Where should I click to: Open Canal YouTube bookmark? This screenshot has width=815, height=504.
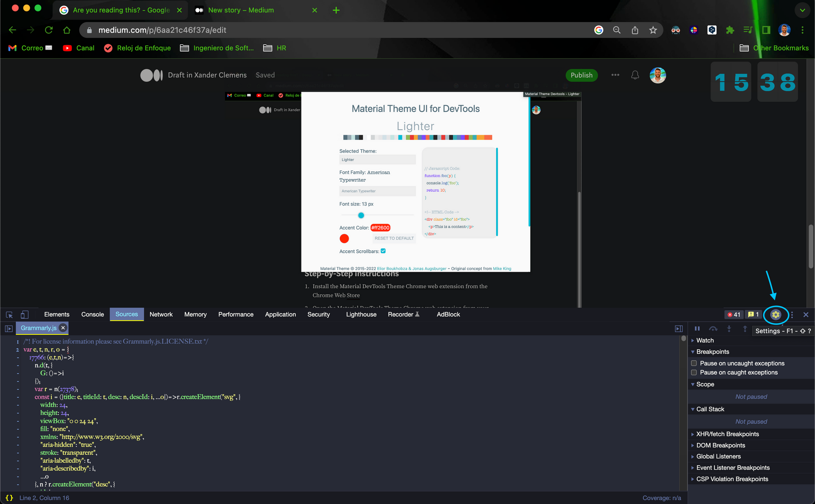pos(79,48)
